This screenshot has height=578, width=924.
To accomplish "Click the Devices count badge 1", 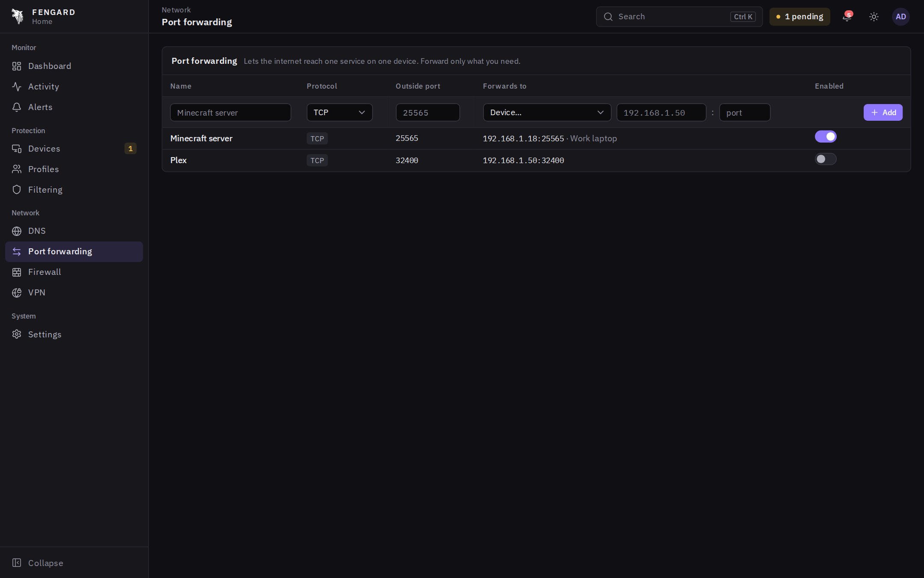I will [x=130, y=149].
